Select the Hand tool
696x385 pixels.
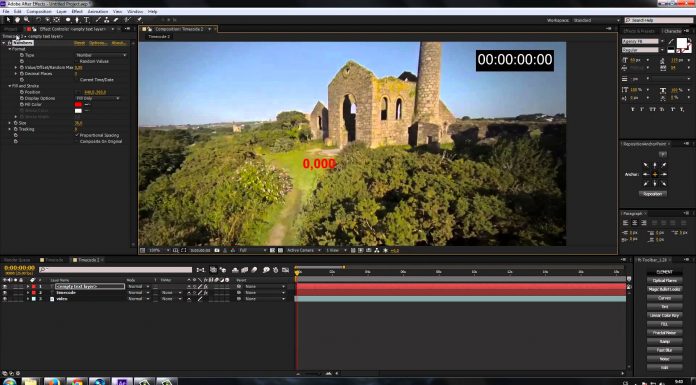[x=17, y=20]
